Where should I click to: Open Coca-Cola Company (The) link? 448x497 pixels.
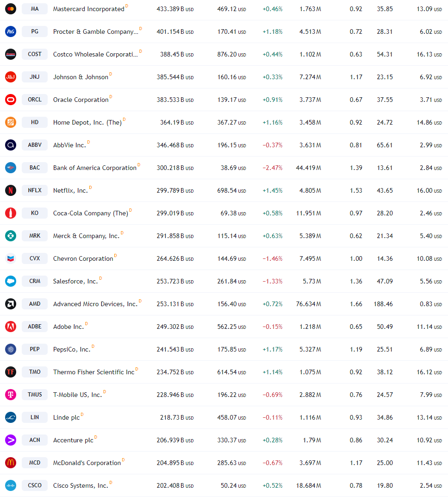coord(91,213)
